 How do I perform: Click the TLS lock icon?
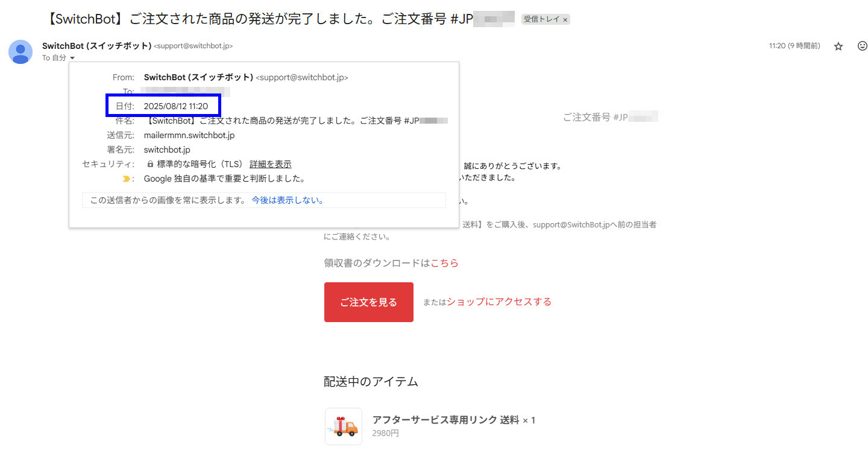click(150, 164)
